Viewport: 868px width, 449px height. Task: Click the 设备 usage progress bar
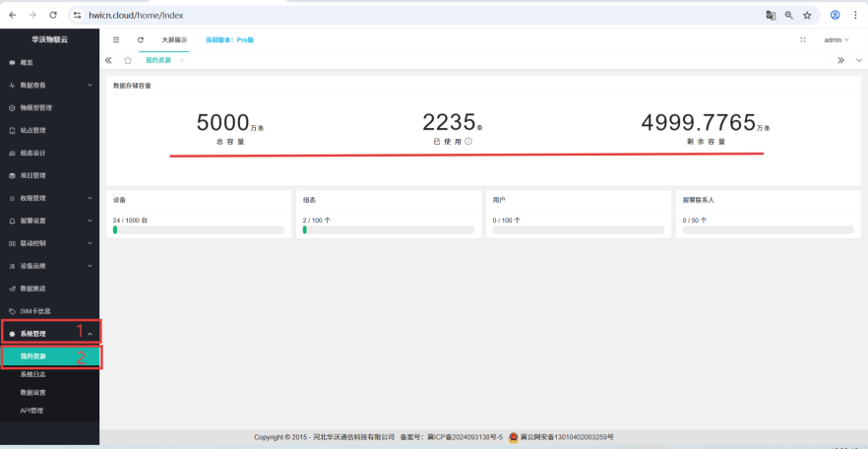tap(199, 229)
